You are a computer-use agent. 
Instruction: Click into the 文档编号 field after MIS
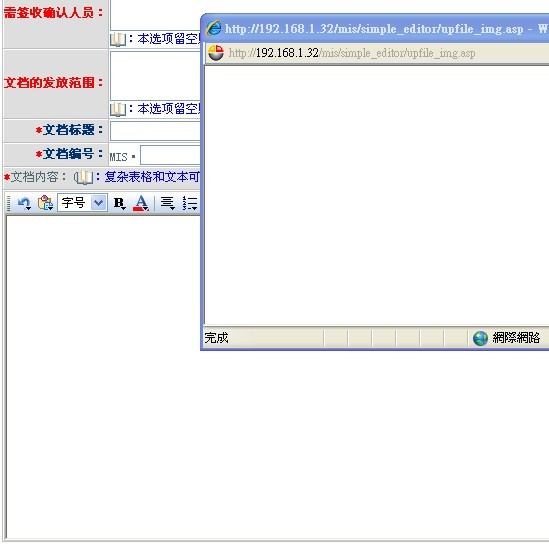pos(170,155)
